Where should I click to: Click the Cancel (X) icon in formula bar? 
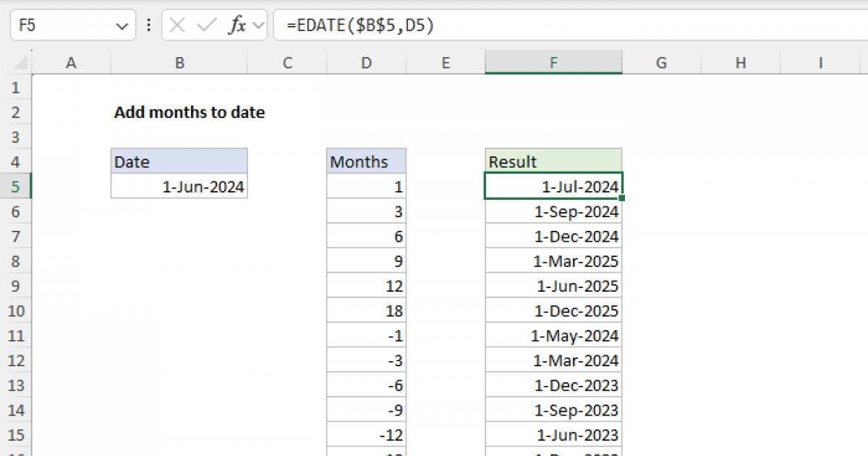coord(178,25)
